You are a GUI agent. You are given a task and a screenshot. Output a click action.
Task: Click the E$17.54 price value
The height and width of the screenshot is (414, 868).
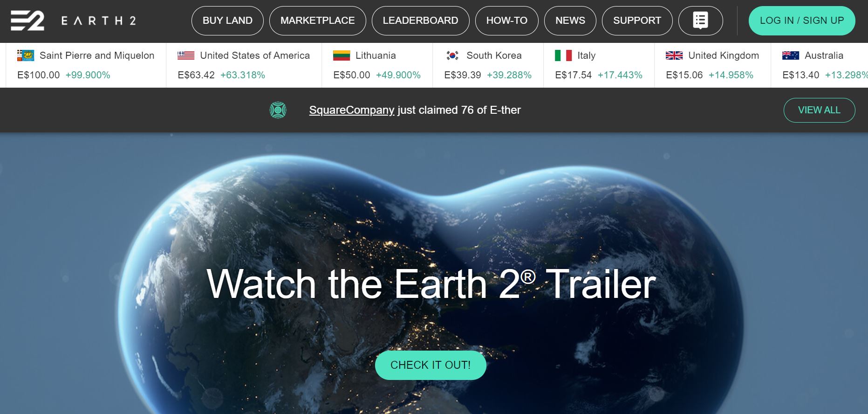[574, 75]
